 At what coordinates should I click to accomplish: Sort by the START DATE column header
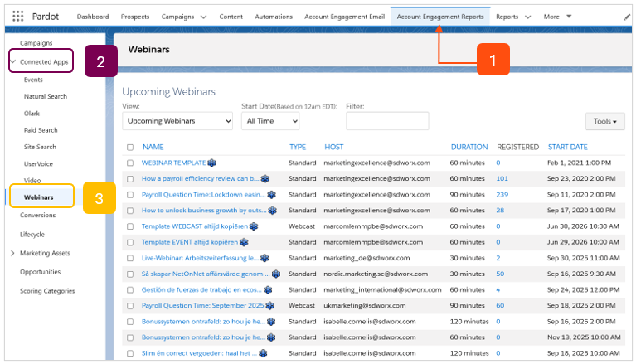click(x=567, y=147)
